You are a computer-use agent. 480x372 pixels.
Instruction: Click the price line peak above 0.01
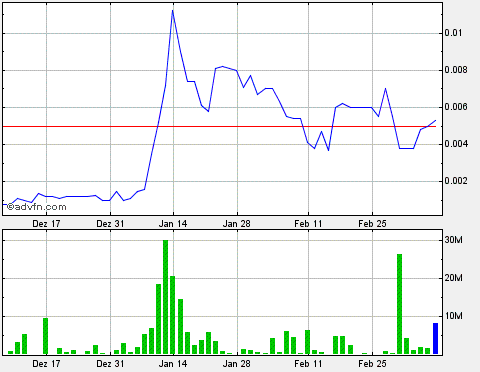coord(172,11)
